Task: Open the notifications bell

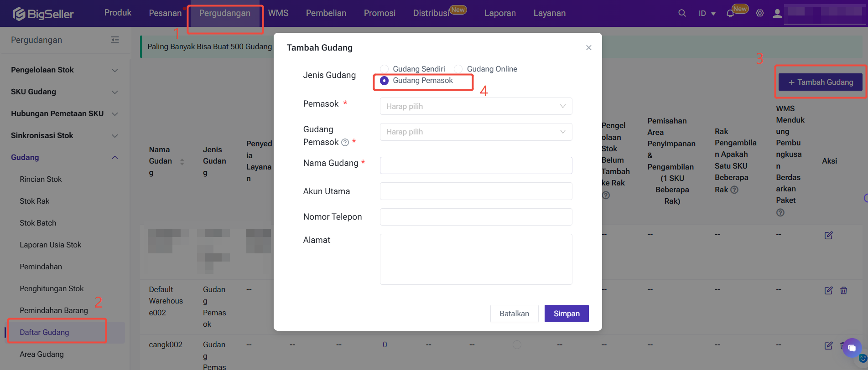Action: [x=730, y=14]
